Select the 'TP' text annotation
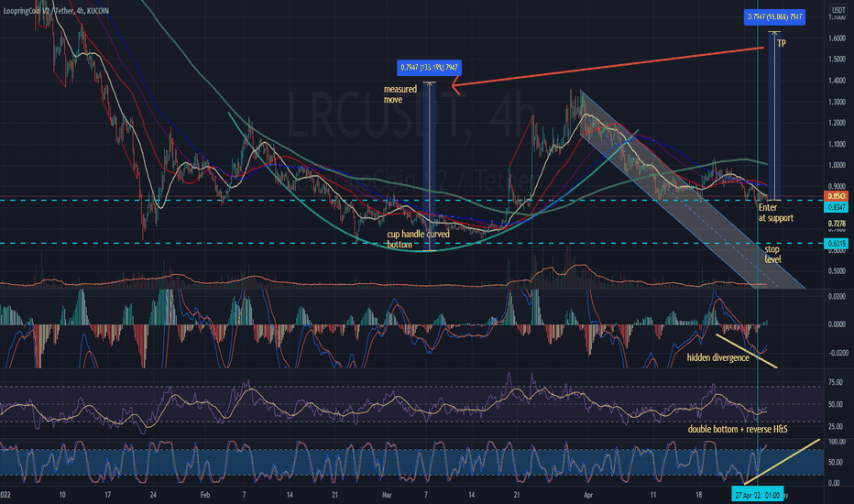Viewport: 854px width, 504px height. pyautogui.click(x=782, y=44)
